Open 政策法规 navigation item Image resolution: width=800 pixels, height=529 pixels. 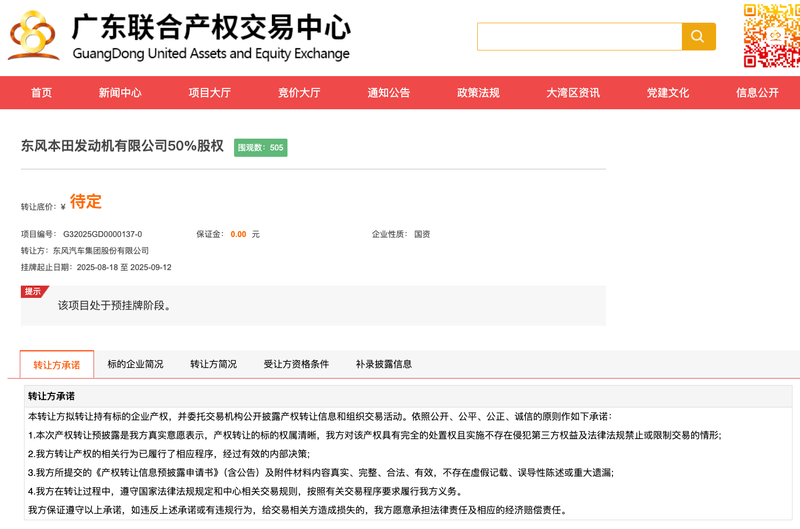coord(478,93)
